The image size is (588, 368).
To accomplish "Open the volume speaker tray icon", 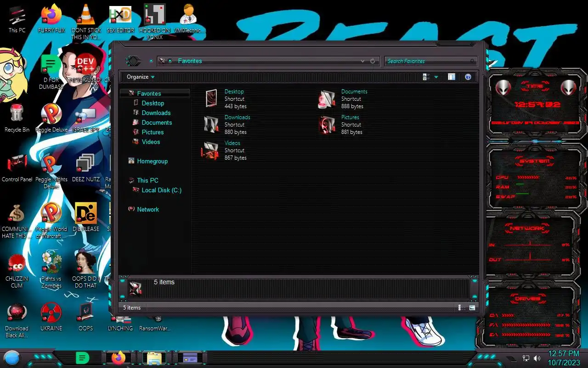I will 537,358.
